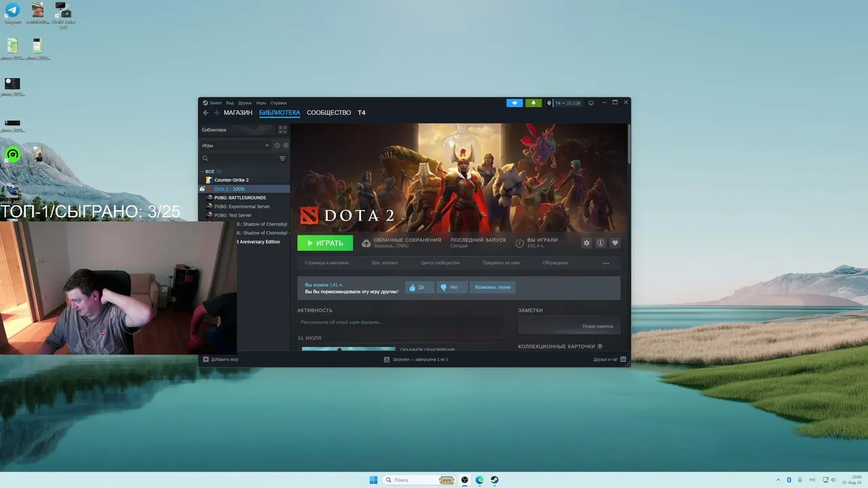Click the microphone tray icon
Image resolution: width=868 pixels, height=488 pixels.
pyautogui.click(x=800, y=480)
